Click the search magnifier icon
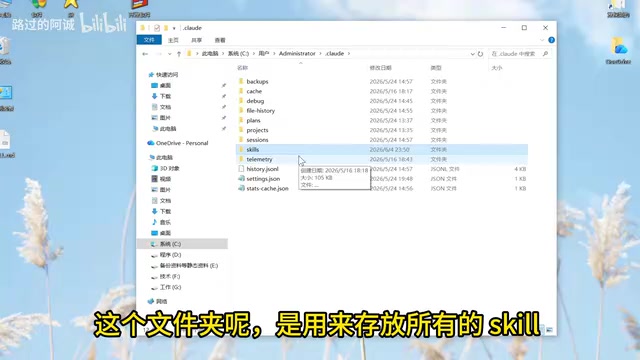The height and width of the screenshot is (360, 640). pos(545,53)
